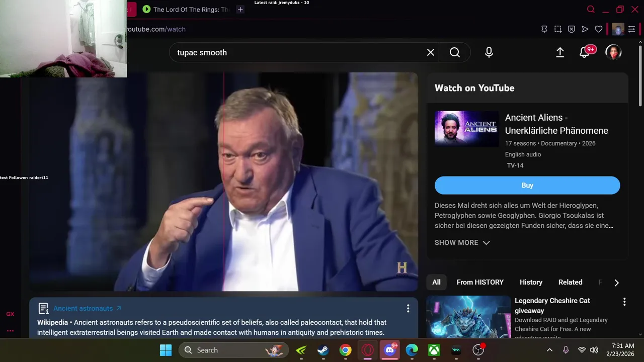Viewport: 644px width, 362px height.
Task: Select the History filter chip
Action: pyautogui.click(x=531, y=282)
